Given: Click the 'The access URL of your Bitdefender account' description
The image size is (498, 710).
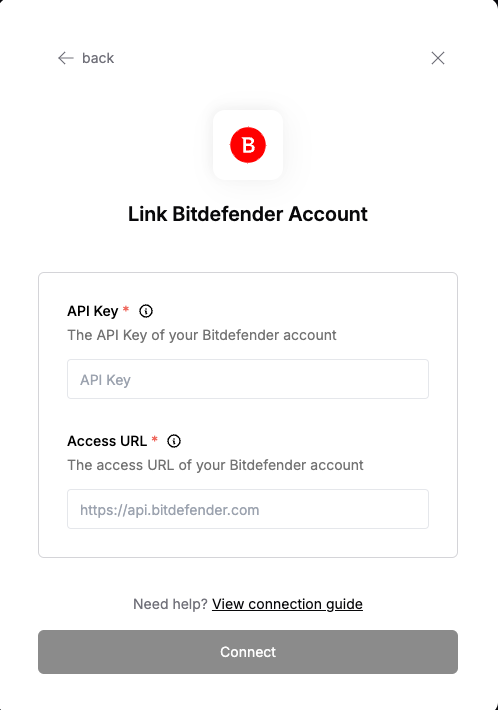Looking at the screenshot, I should (215, 465).
